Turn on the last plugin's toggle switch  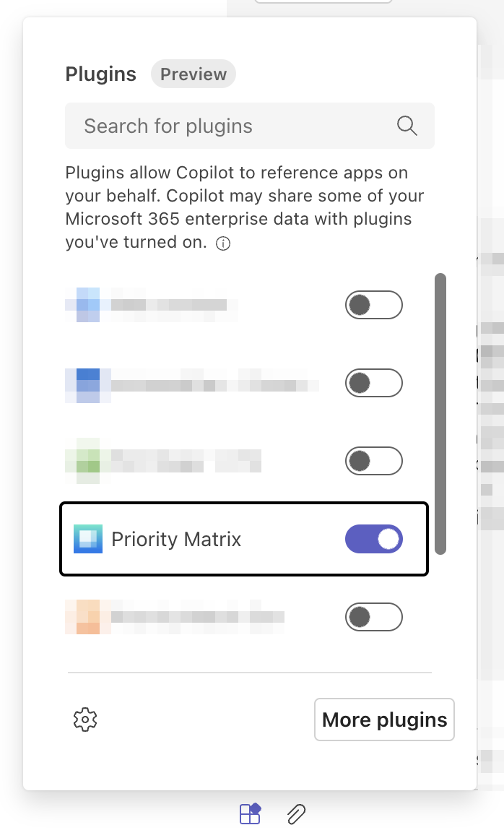click(374, 617)
